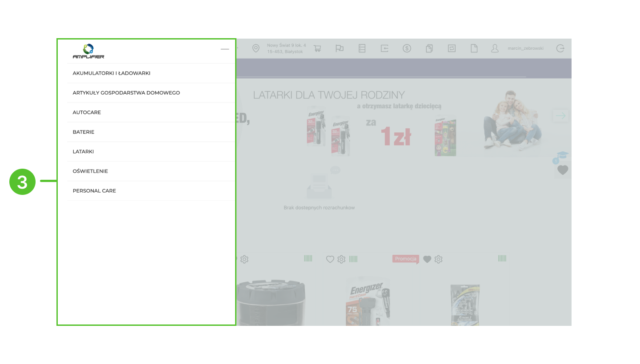Open the filing cabinet icon in header
Viewport: 640px width, 364px height.
pos(362,48)
